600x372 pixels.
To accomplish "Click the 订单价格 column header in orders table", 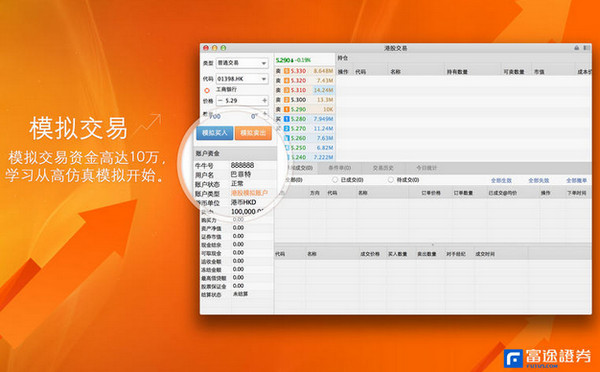I will (x=431, y=193).
